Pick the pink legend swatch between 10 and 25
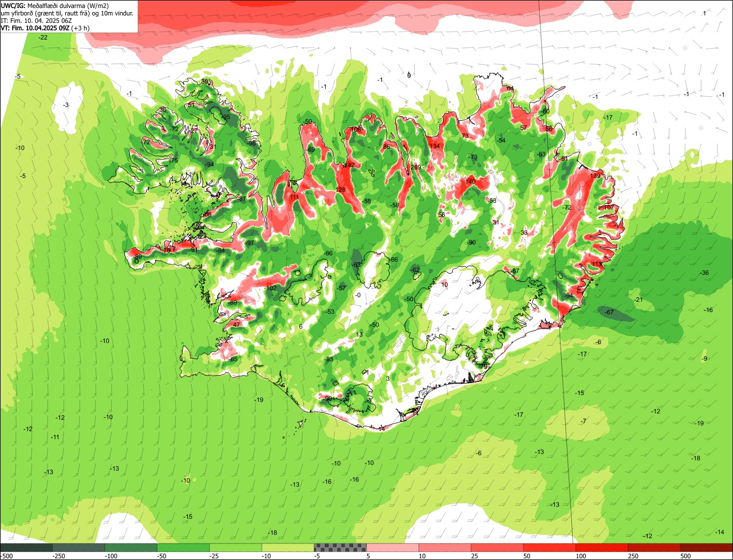Image resolution: width=733 pixels, height=560 pixels. pyautogui.click(x=445, y=548)
